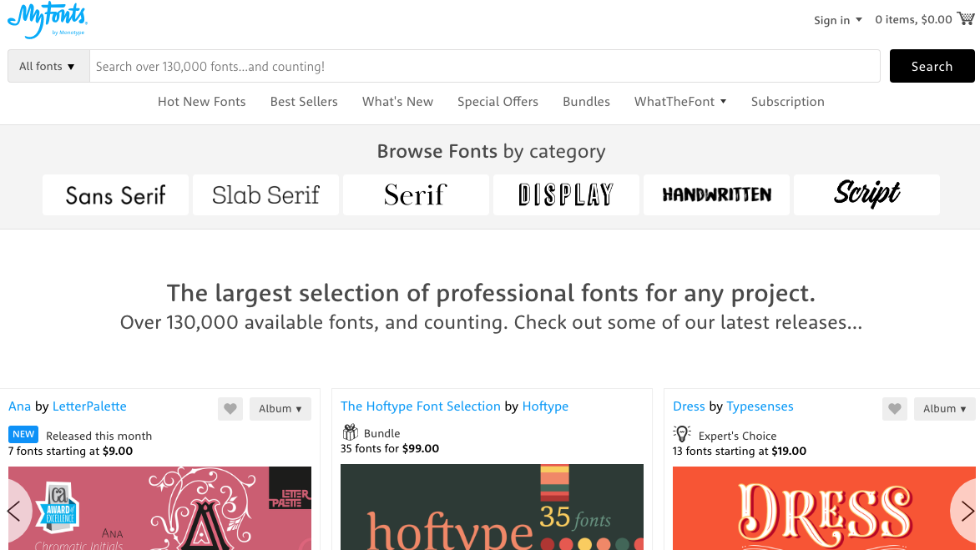Open the Dress font link

(689, 406)
